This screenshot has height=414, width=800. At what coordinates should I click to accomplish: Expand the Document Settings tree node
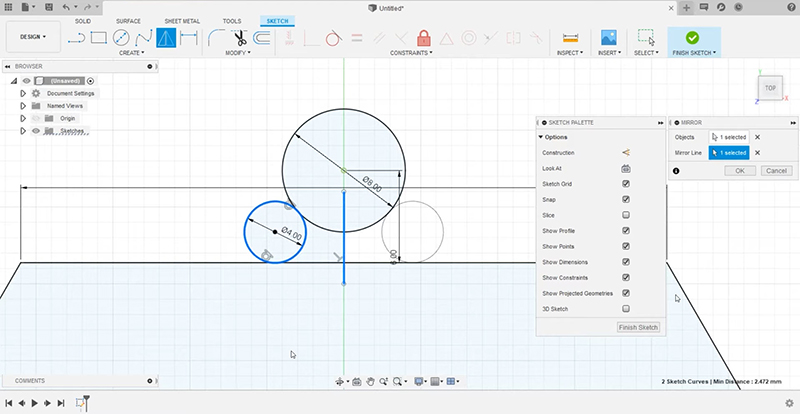[x=22, y=93]
